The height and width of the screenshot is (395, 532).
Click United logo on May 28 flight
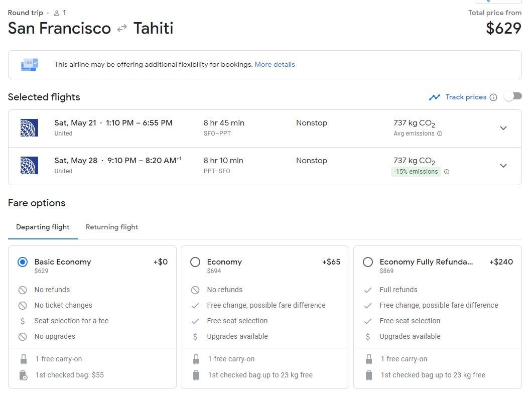pos(29,166)
